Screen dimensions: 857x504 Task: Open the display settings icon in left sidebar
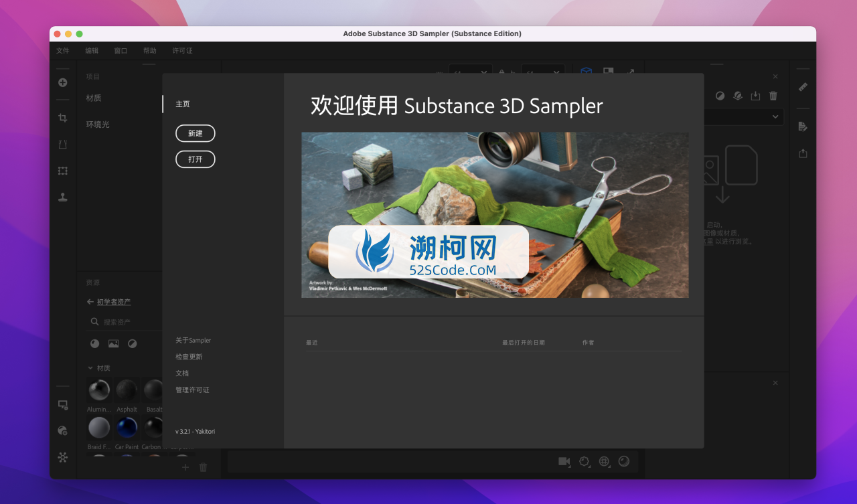point(62,405)
